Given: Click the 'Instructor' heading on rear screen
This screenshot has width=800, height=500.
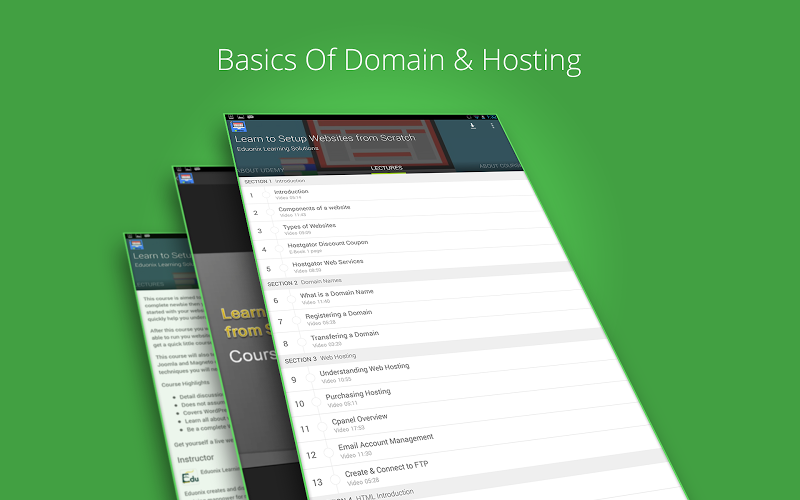Looking at the screenshot, I should click(x=195, y=458).
